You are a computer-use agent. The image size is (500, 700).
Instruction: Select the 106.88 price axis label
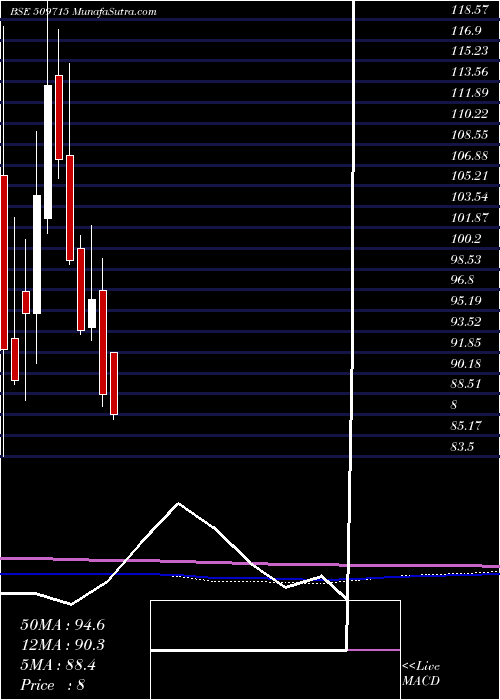(469, 155)
